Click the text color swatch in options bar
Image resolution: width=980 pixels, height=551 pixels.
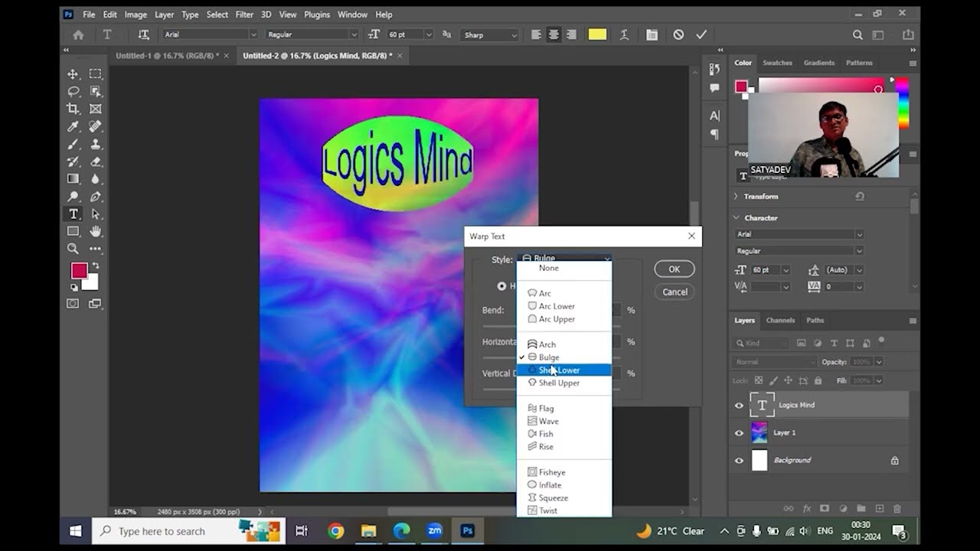[597, 34]
